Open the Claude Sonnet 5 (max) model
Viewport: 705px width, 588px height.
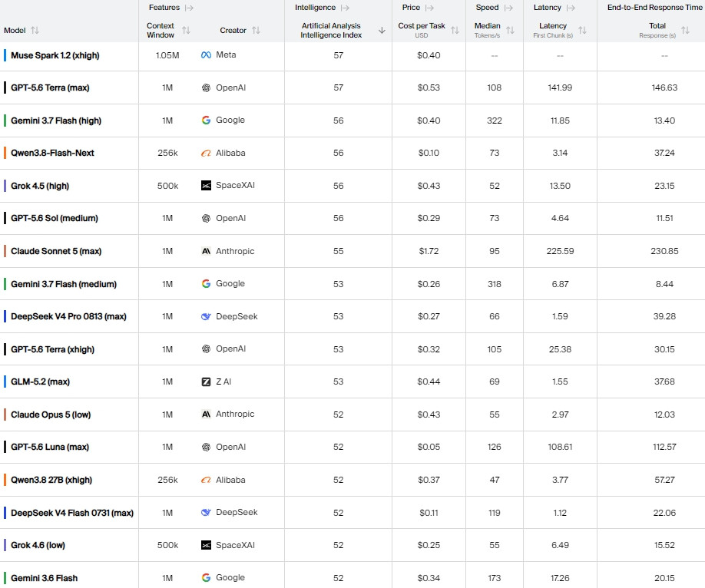(x=56, y=251)
